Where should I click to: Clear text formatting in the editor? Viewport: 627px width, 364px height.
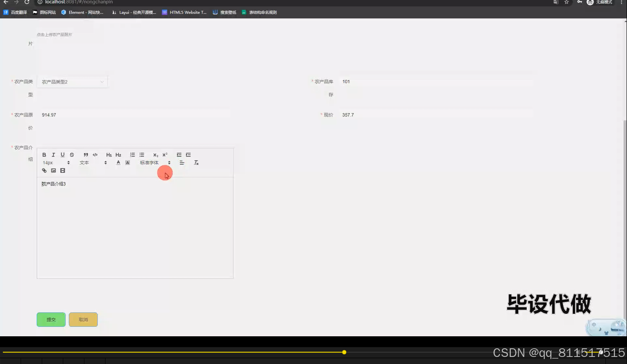196,163
